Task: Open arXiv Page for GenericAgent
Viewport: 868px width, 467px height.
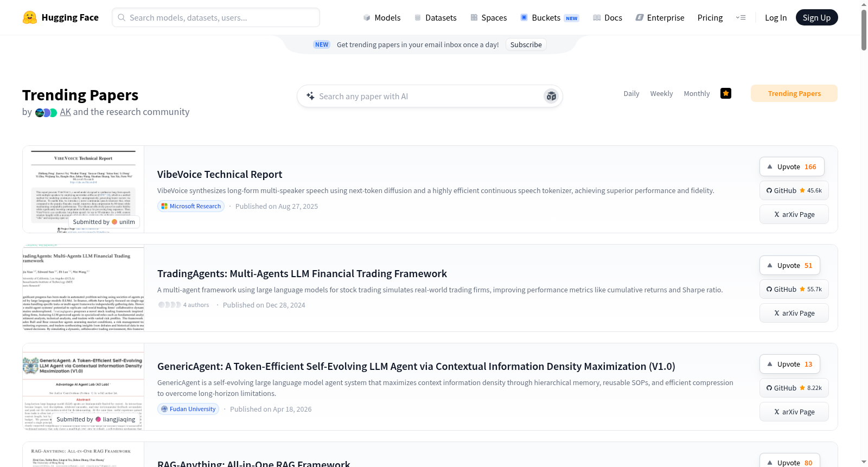Action: 794,412
